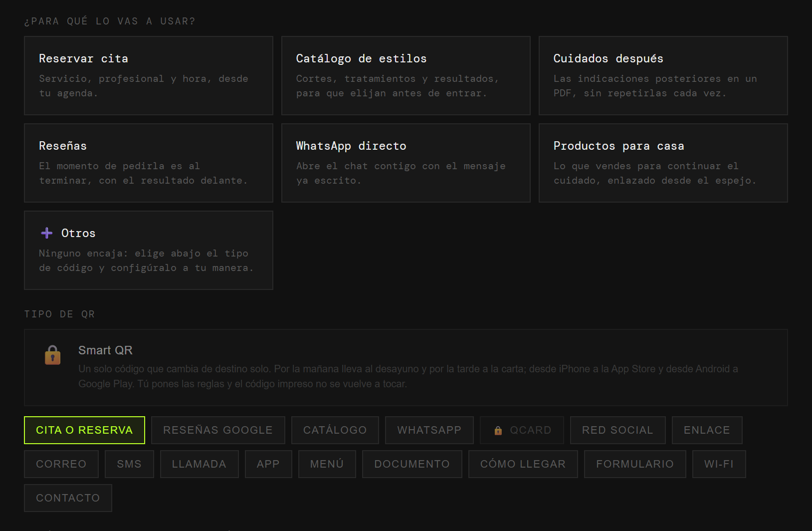Choose the ENLACE QR type
Image resolution: width=812 pixels, height=531 pixels.
click(x=707, y=430)
